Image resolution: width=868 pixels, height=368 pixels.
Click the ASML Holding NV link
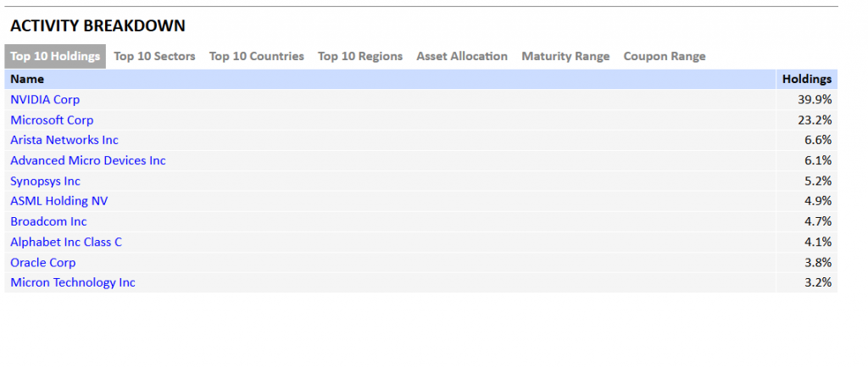[59, 201]
